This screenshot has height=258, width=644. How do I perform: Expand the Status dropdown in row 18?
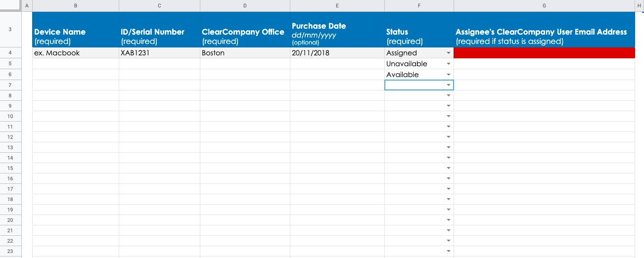(x=449, y=199)
